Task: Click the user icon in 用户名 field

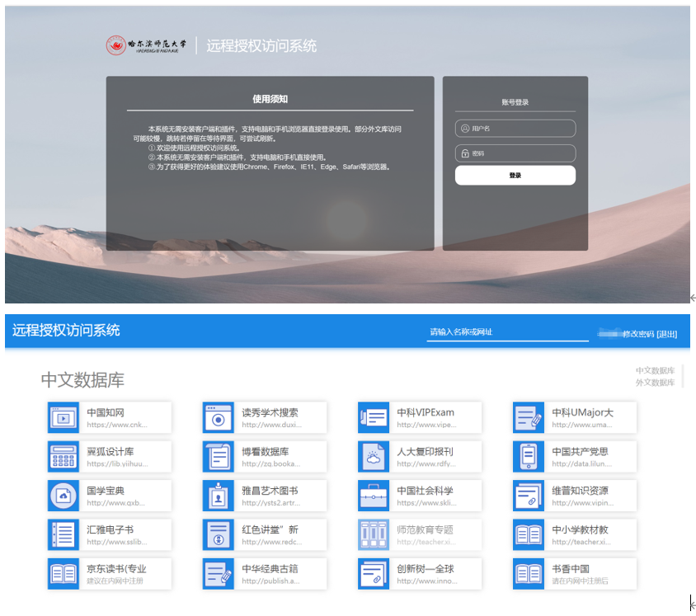Action: (465, 129)
